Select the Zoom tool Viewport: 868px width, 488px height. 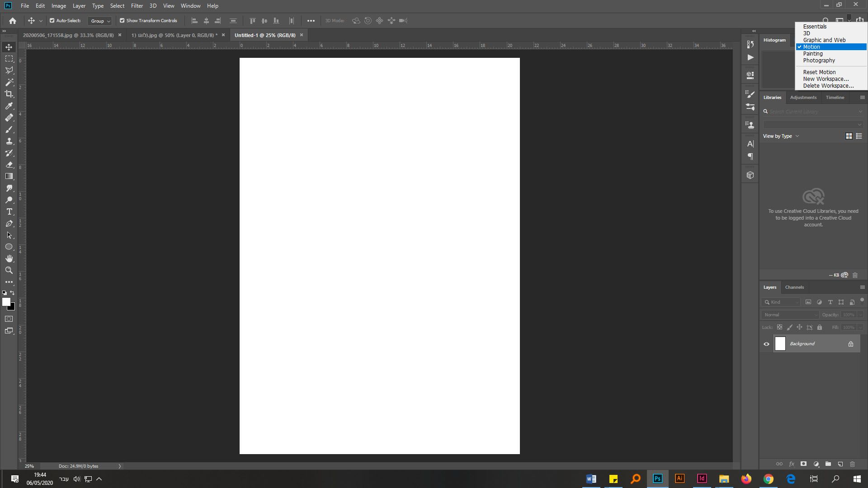click(x=9, y=270)
